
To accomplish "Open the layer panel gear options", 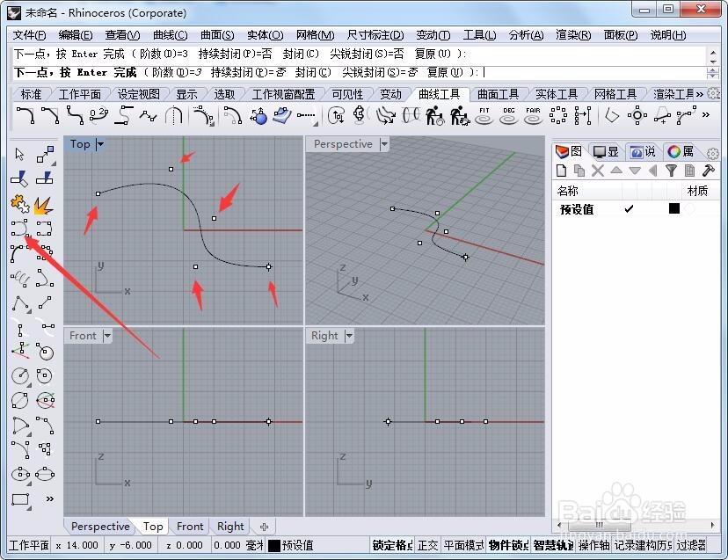I will (x=713, y=153).
